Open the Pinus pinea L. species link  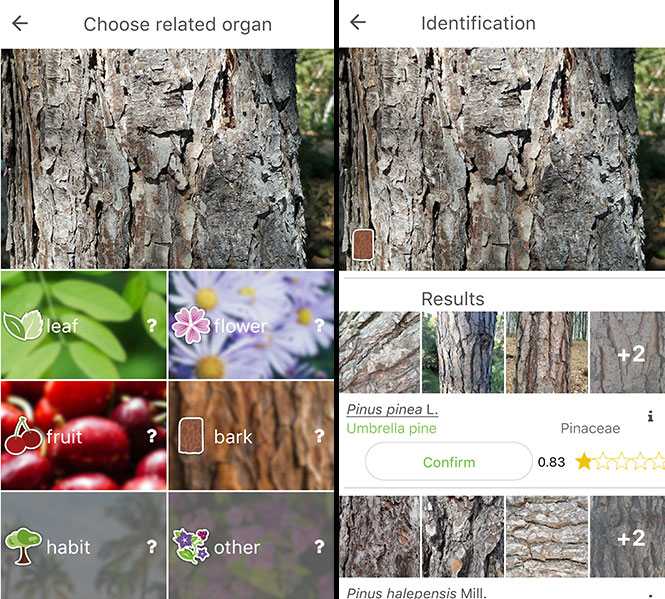coord(392,409)
